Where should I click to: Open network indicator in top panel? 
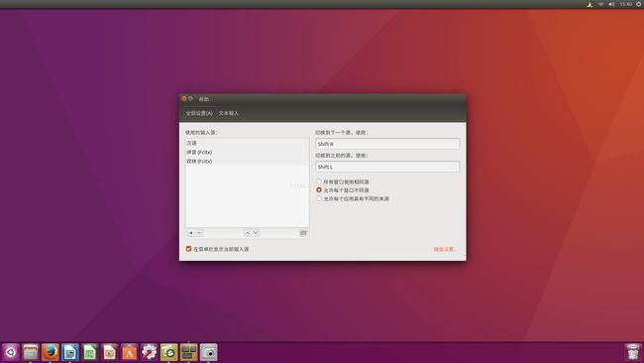tap(600, 4)
